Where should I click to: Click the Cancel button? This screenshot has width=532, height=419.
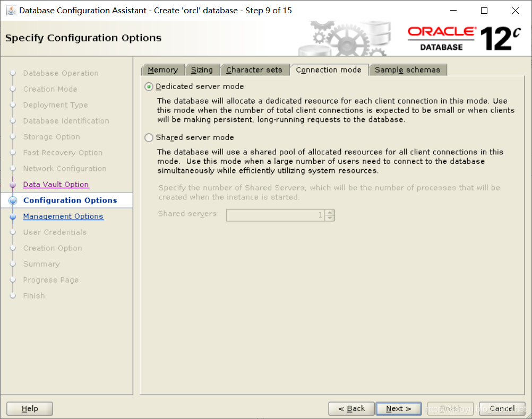pos(502,408)
